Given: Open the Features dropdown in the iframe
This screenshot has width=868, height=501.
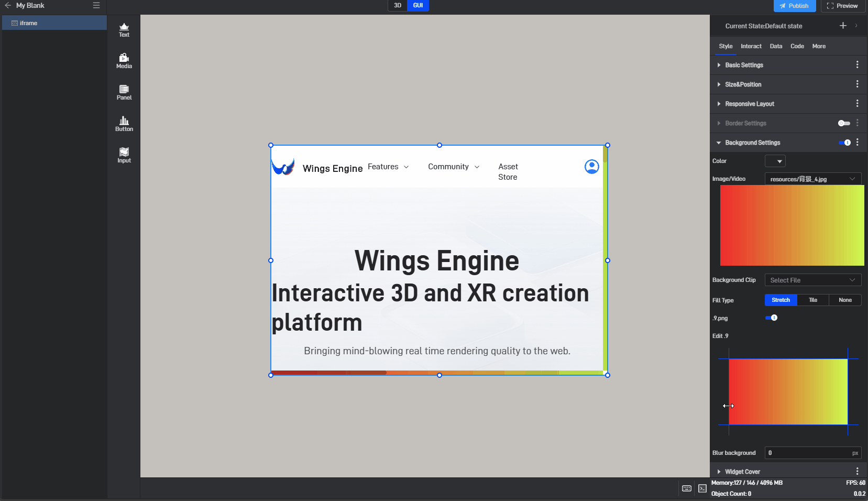Looking at the screenshot, I should click(x=388, y=167).
